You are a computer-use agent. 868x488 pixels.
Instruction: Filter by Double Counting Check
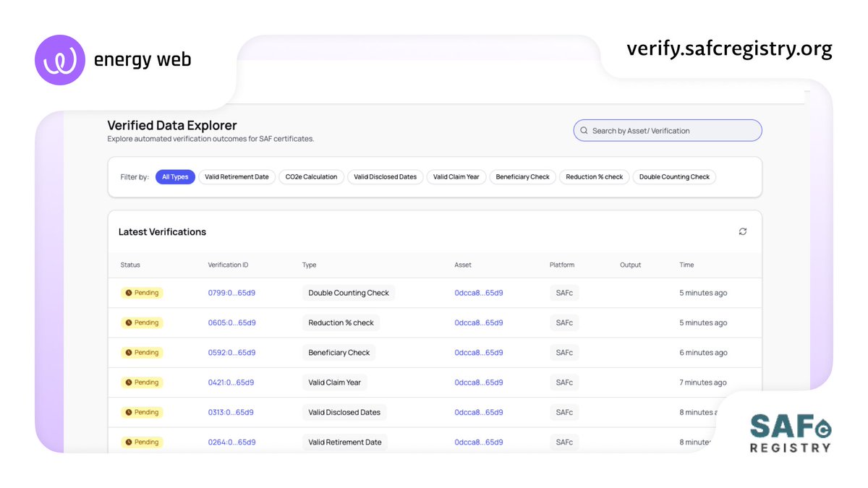(x=674, y=176)
